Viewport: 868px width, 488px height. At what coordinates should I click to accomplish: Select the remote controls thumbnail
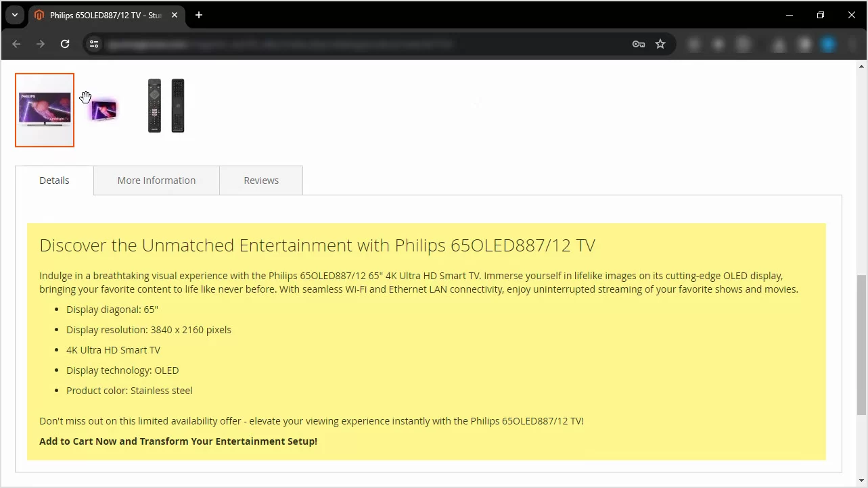[x=166, y=106]
